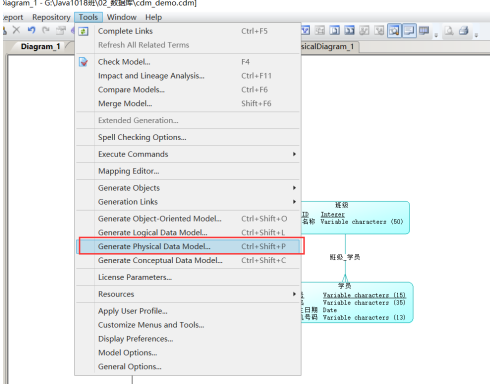The width and height of the screenshot is (490, 384).
Task: Click the Complete Links refresh icon
Action: point(83,31)
